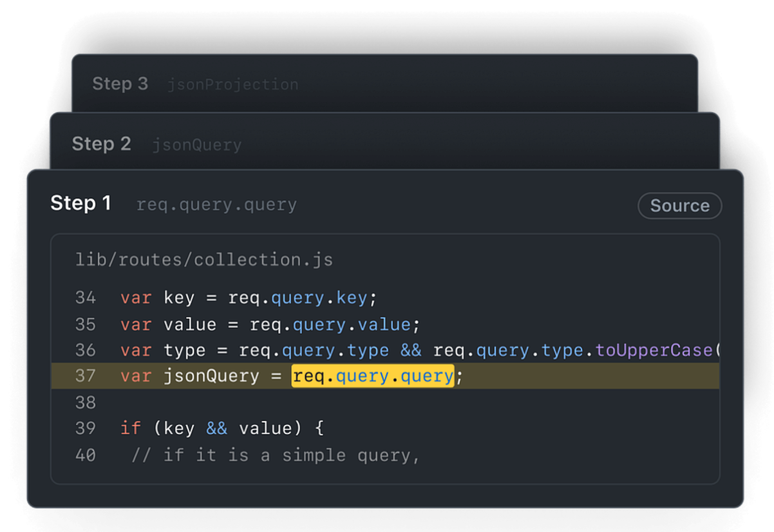
Task: Click the Source badge button
Action: pos(679,205)
